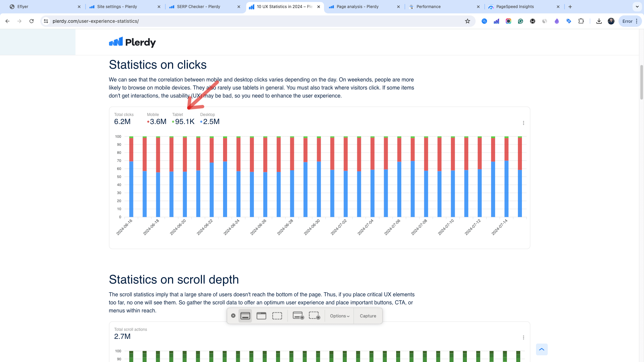The height and width of the screenshot is (362, 644).
Task: Open the clicks chart three-dot menu
Action: (x=523, y=123)
